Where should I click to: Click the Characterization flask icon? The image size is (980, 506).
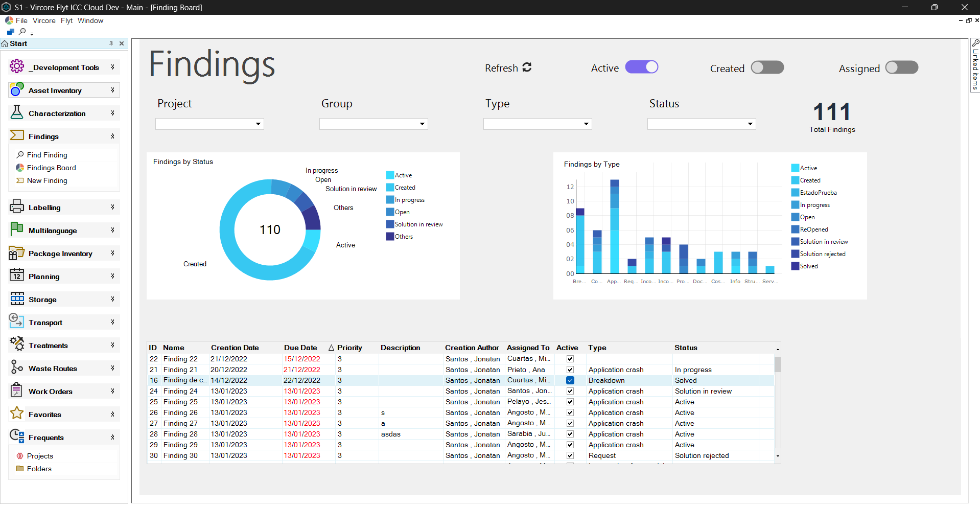point(17,112)
